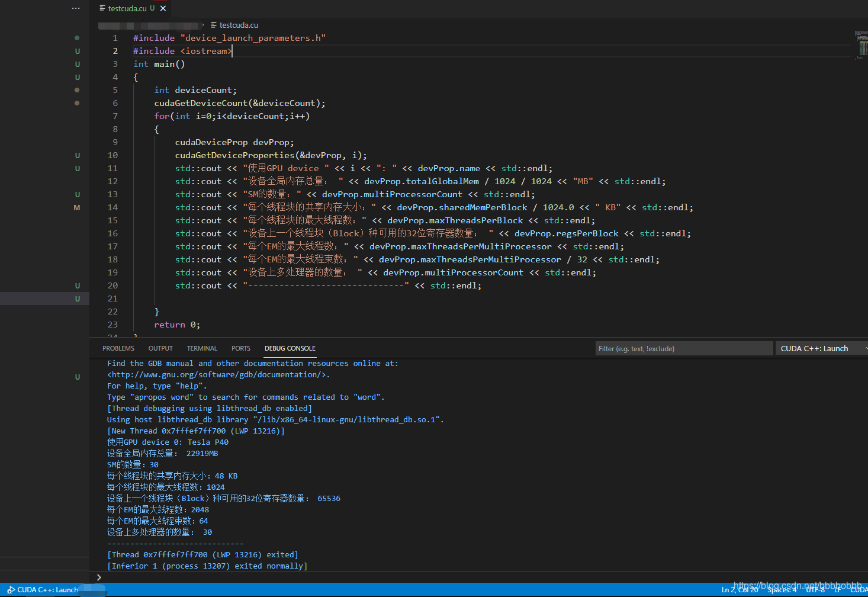
Task: Open the PROBLEMS panel tab
Action: [x=118, y=348]
